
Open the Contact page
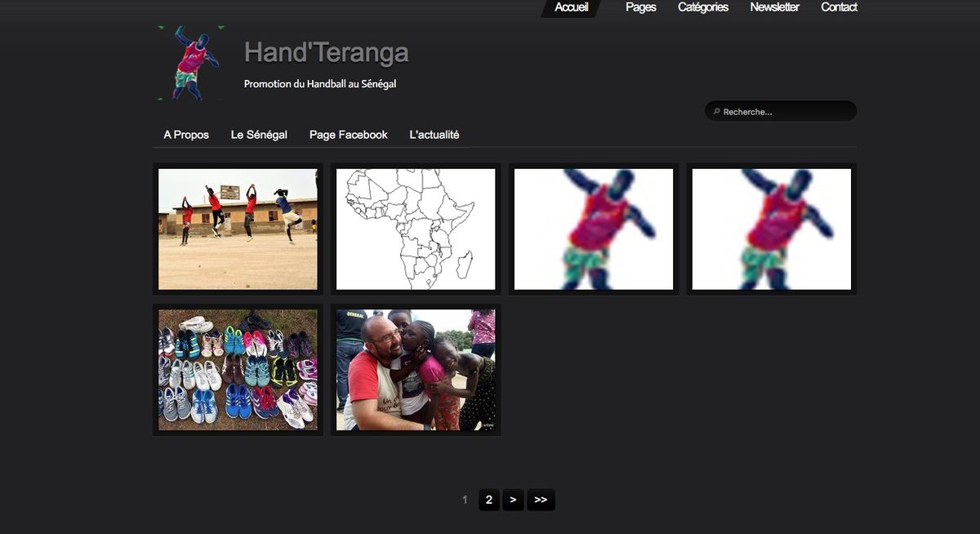coord(839,7)
